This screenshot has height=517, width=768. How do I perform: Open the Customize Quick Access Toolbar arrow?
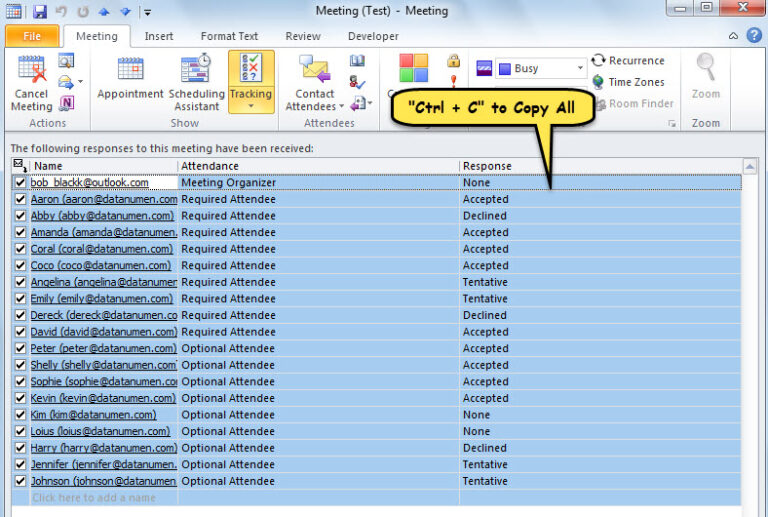coord(147,12)
